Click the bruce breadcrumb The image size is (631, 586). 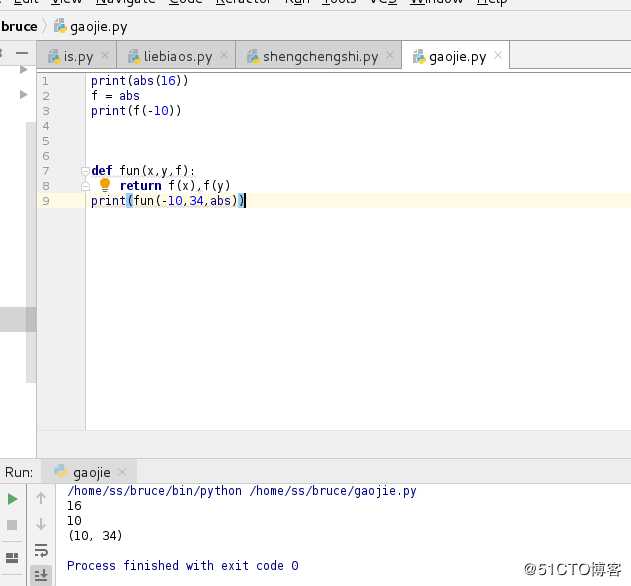(x=19, y=27)
